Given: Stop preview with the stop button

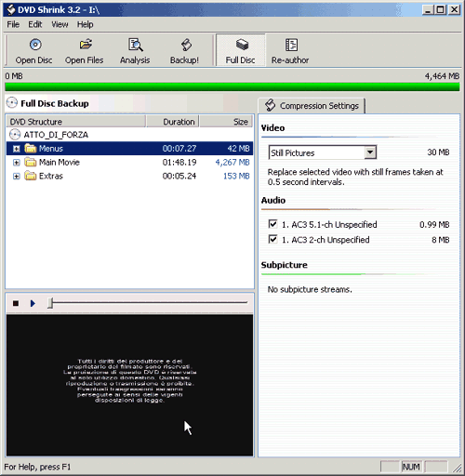Looking at the screenshot, I should coord(16,303).
